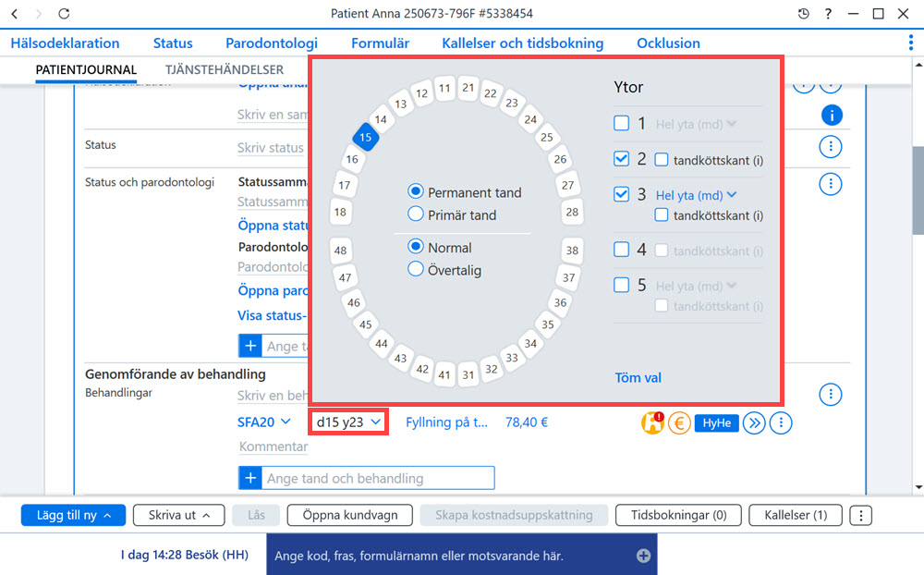Click the blue info icon
The height and width of the screenshot is (575, 924).
[832, 116]
